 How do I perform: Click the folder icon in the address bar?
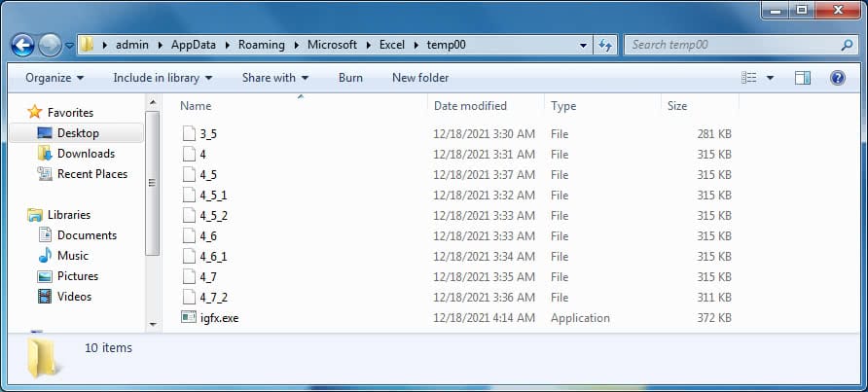[x=86, y=45]
